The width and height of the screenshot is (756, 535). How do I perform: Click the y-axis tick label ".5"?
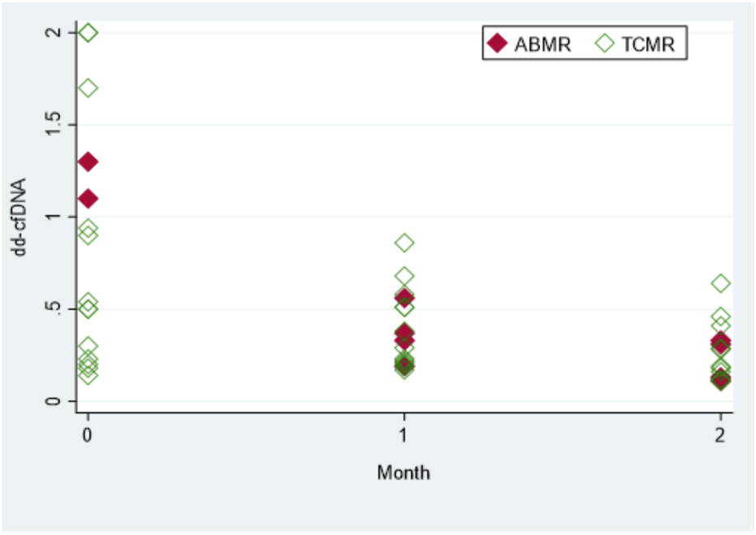click(52, 308)
